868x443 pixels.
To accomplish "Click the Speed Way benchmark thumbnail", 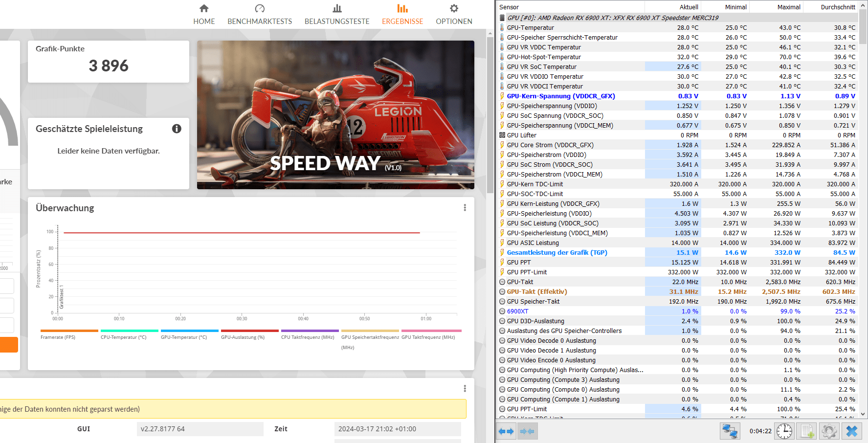I will point(335,115).
